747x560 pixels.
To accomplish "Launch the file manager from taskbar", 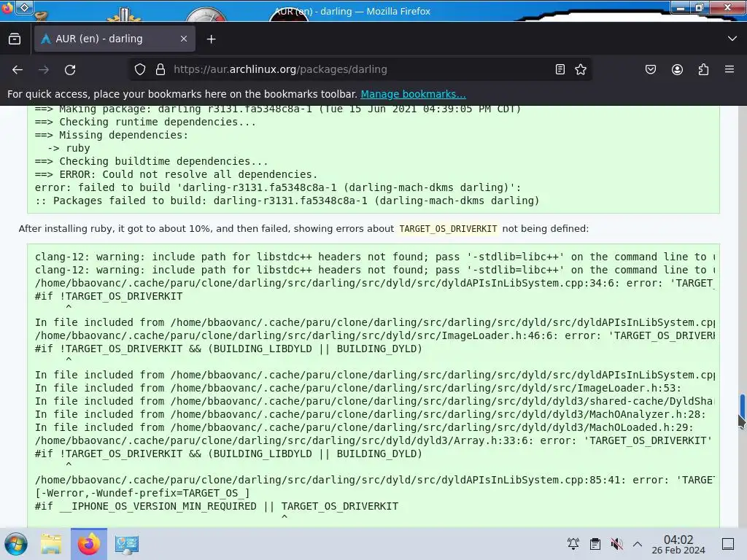I will (51, 544).
